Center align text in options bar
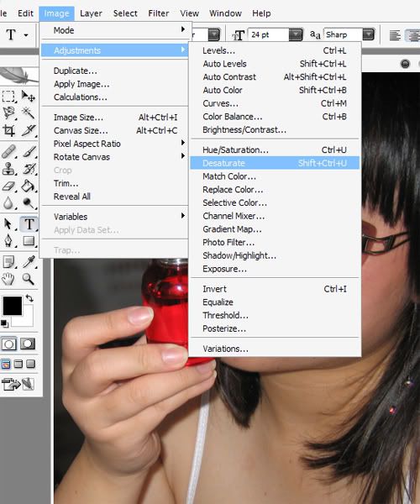Viewport: 420px width, 504px height. point(413,35)
